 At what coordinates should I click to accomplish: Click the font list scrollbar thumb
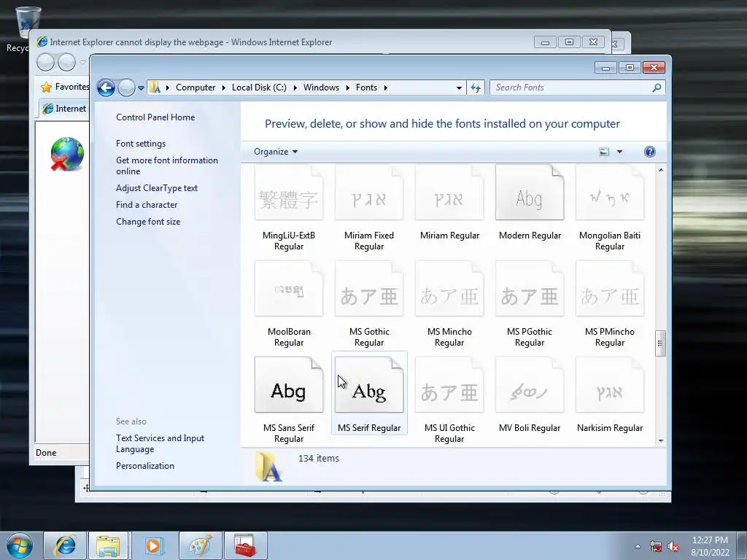point(660,343)
